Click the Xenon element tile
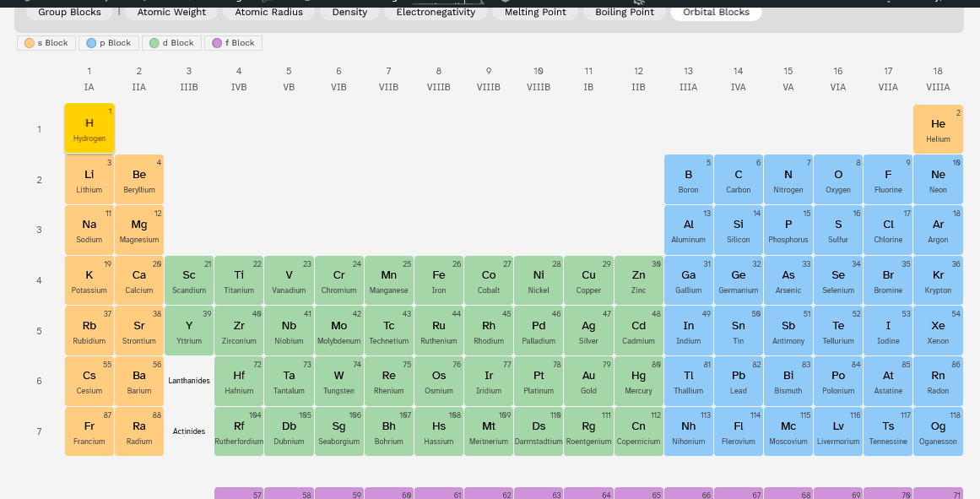 (x=938, y=330)
